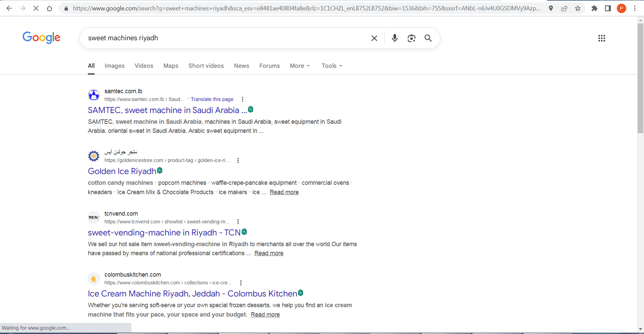Image resolution: width=644 pixels, height=334 pixels.
Task: Click the green badge beside Golden Ice Riyadh
Action: coord(160,170)
